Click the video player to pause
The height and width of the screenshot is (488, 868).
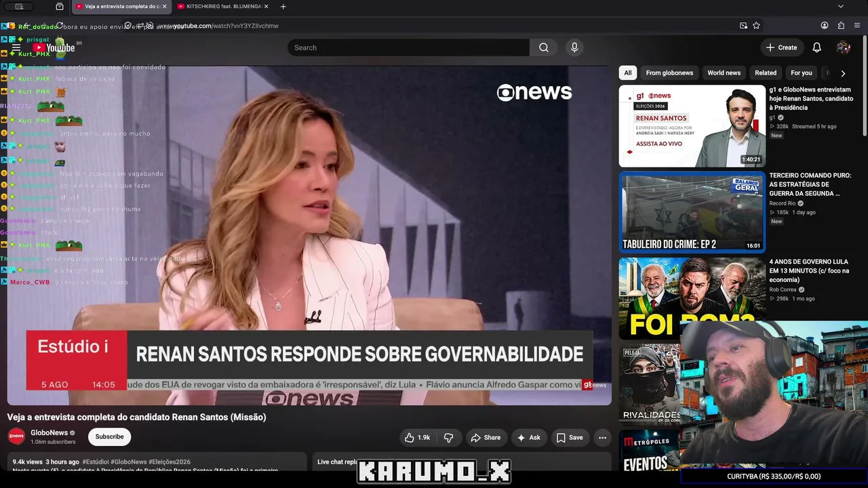pos(309,235)
